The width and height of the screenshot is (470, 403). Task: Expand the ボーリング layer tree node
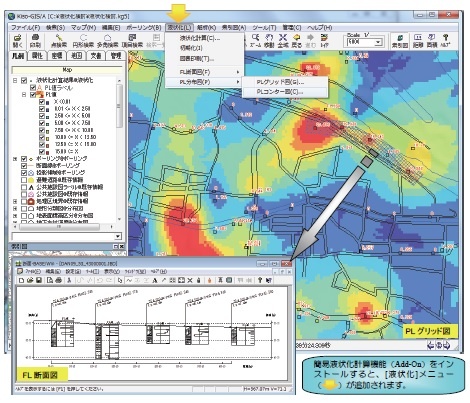(x=15, y=159)
